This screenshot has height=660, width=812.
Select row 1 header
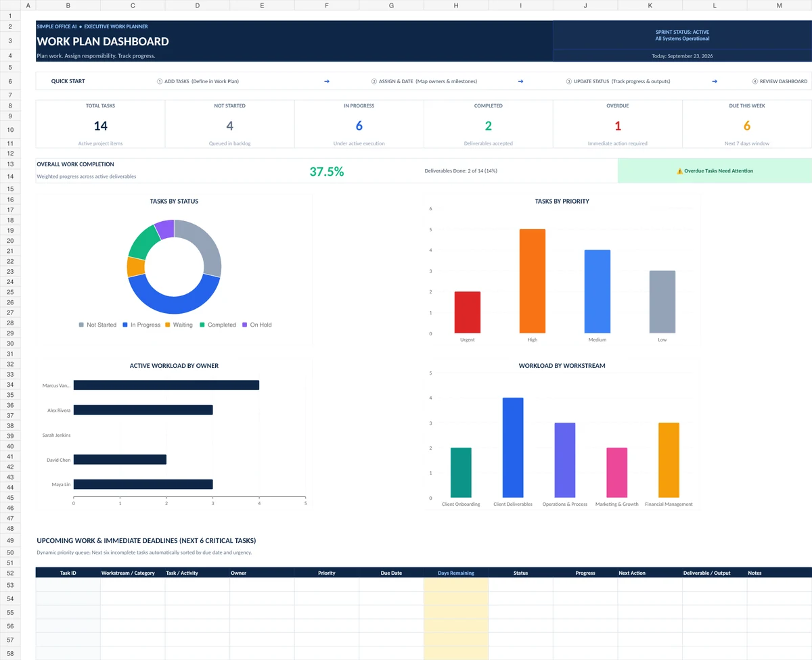[x=10, y=16]
